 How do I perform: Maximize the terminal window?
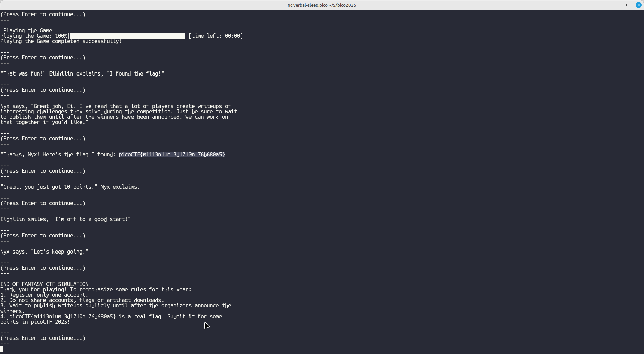click(627, 5)
